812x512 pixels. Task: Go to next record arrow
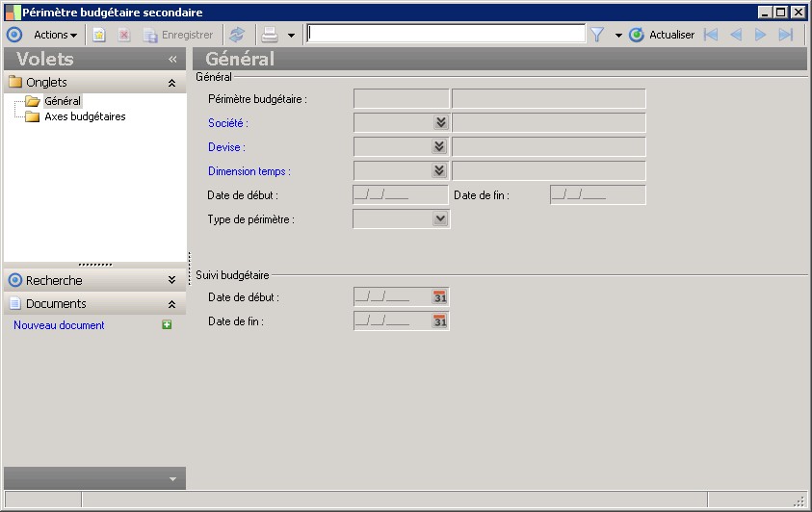point(760,36)
